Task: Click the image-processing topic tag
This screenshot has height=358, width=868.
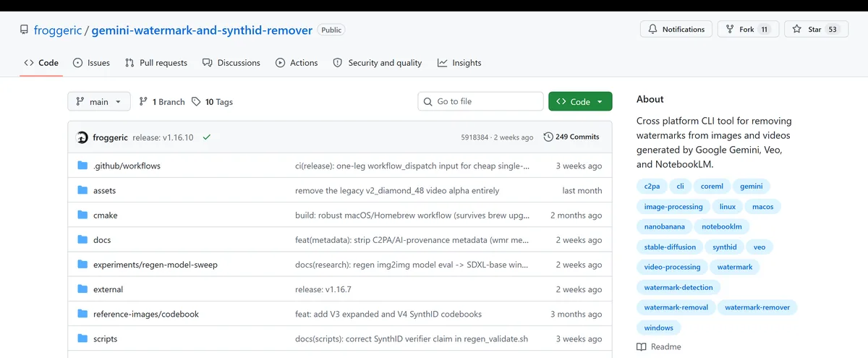Action: [x=673, y=206]
